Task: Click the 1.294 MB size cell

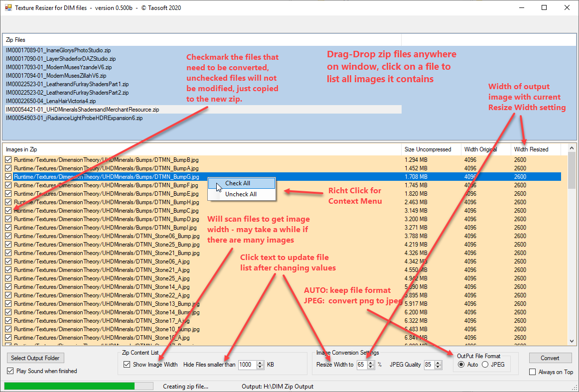Action: pyautogui.click(x=416, y=160)
